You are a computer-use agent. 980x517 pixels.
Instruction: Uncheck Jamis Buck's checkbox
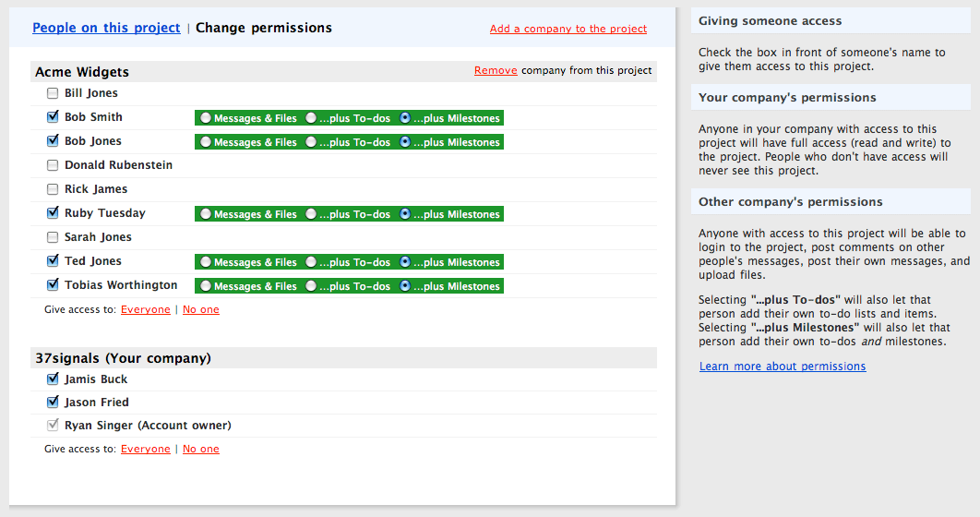coord(53,379)
